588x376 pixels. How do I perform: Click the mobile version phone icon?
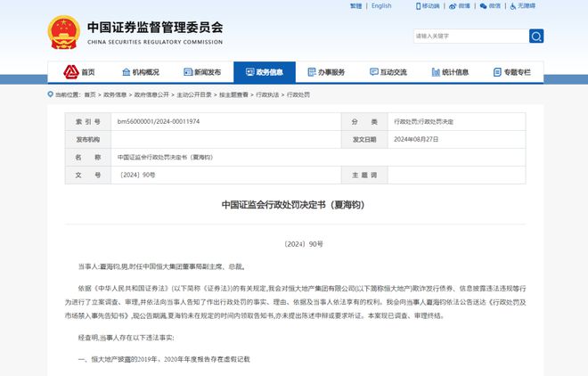point(418,6)
